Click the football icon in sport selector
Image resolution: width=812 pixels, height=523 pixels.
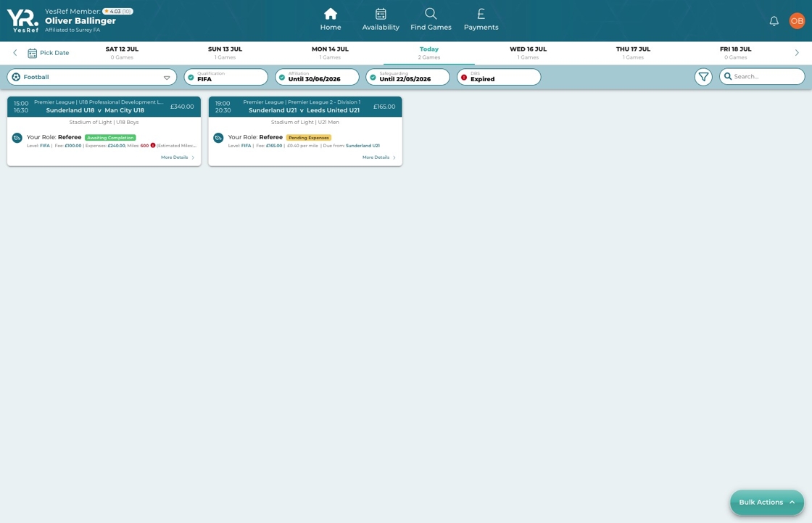16,77
